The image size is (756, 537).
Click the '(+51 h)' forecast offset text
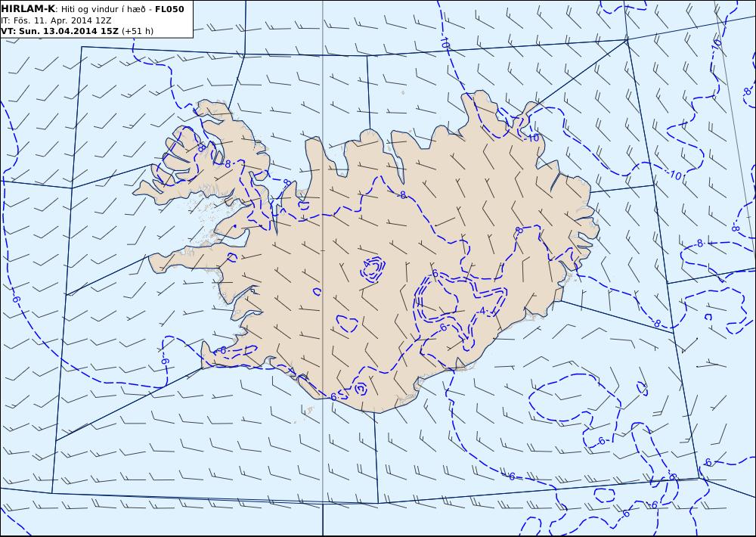138,31
